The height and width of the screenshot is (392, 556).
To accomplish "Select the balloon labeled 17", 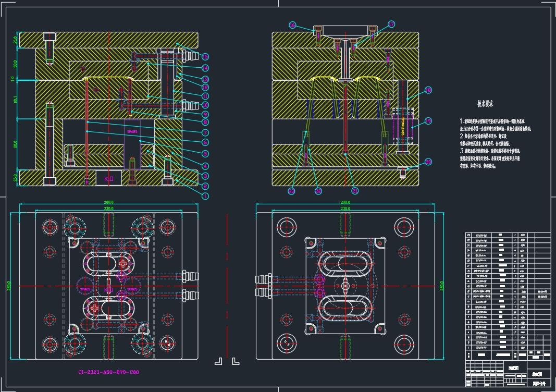I will (391, 24).
